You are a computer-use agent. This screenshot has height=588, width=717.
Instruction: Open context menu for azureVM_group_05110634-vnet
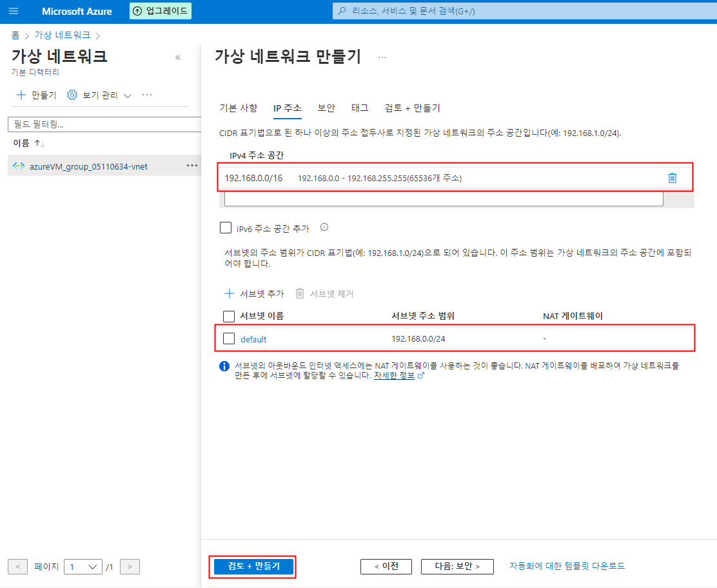click(192, 166)
